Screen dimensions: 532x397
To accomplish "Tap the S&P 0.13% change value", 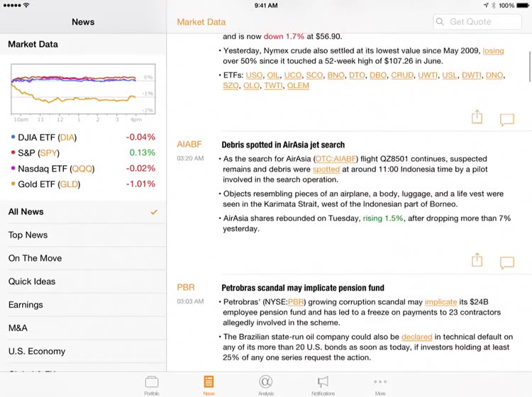I will point(142,153).
